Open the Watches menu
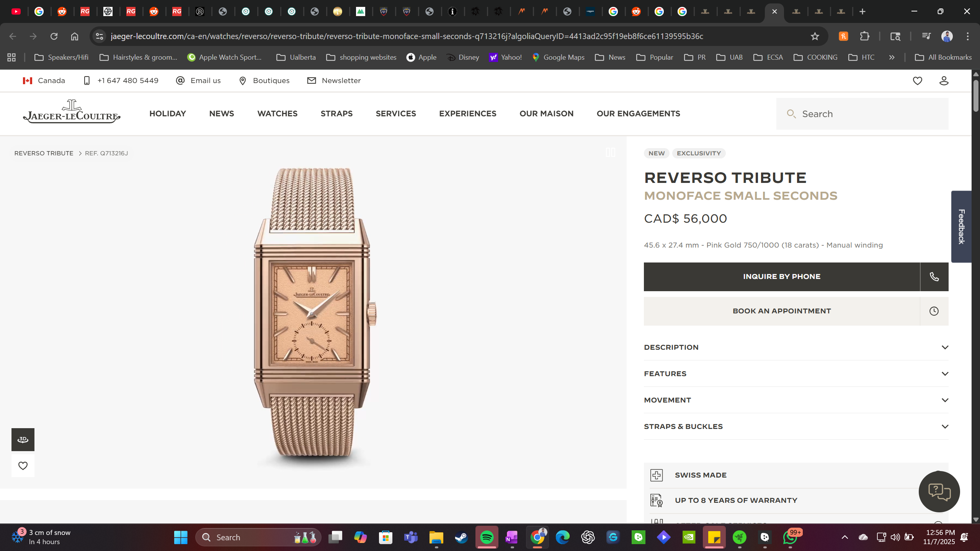Screen dimensions: 980x551 click(x=278, y=114)
